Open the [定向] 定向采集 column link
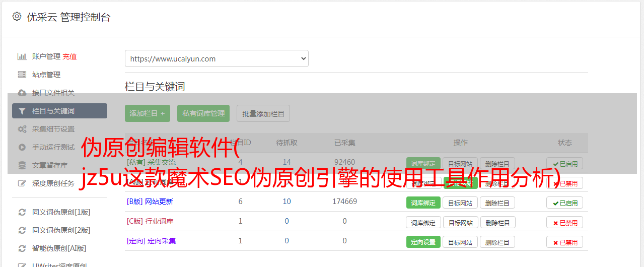This screenshot has width=644, height=267. (x=152, y=241)
